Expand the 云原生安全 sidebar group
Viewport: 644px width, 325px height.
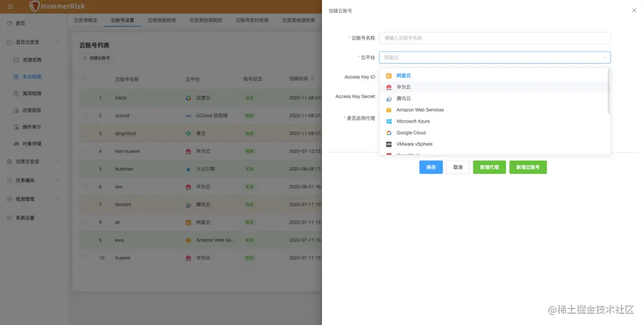[33, 161]
